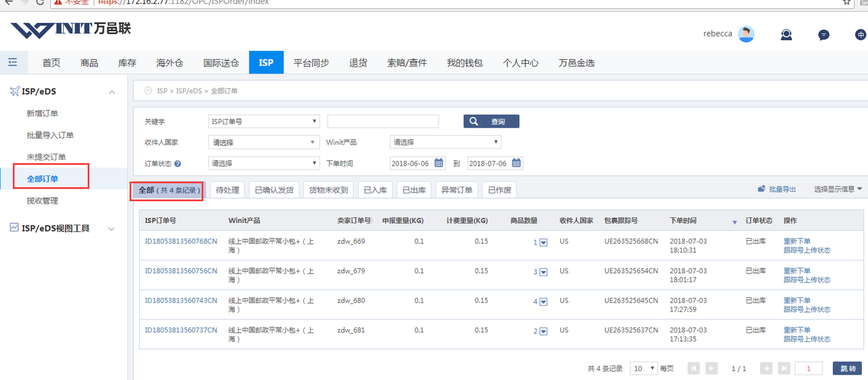Open the 平台同步 menu

coord(311,62)
